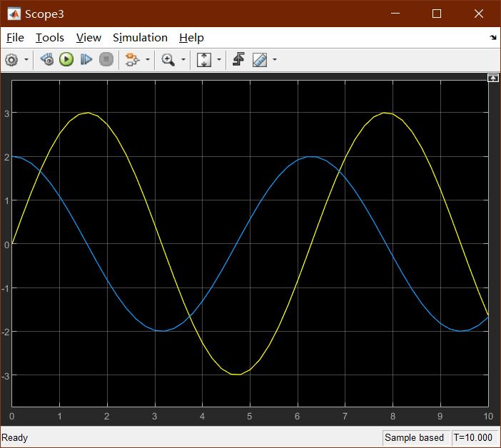The height and width of the screenshot is (448, 501).
Task: Open the Help menu
Action: click(x=191, y=38)
